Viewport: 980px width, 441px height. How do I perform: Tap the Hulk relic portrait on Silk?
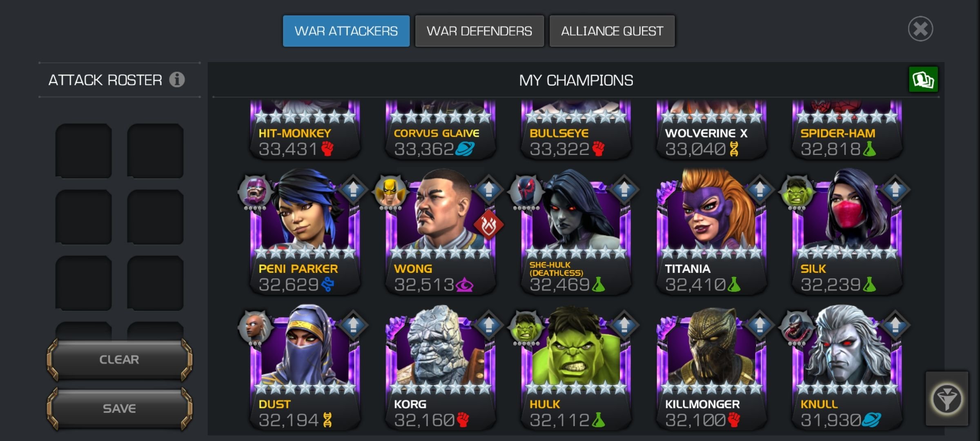(x=796, y=192)
